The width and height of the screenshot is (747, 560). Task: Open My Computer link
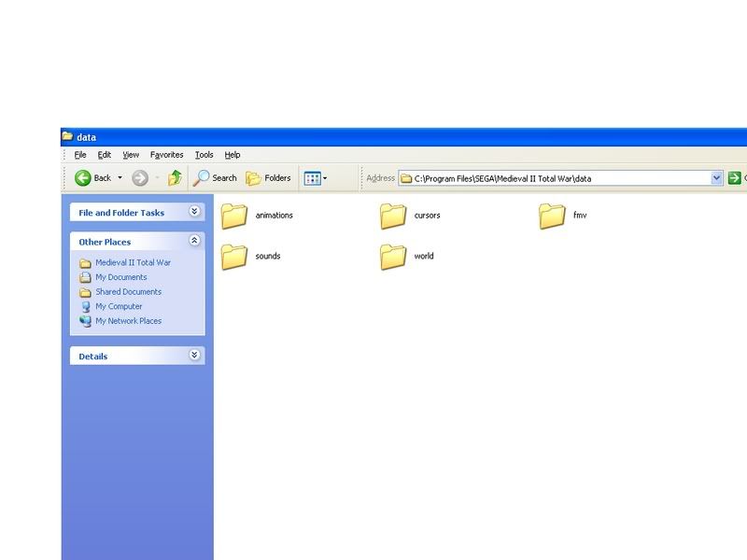[x=119, y=306]
